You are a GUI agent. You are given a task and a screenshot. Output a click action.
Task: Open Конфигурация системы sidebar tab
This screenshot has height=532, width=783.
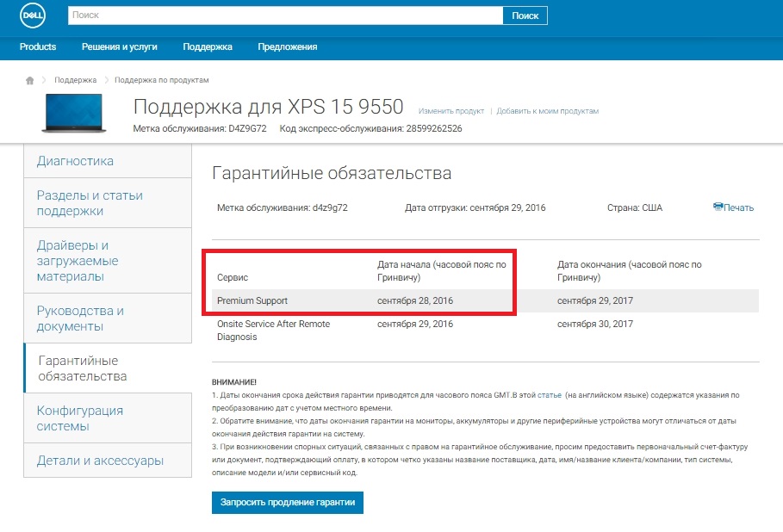108,418
